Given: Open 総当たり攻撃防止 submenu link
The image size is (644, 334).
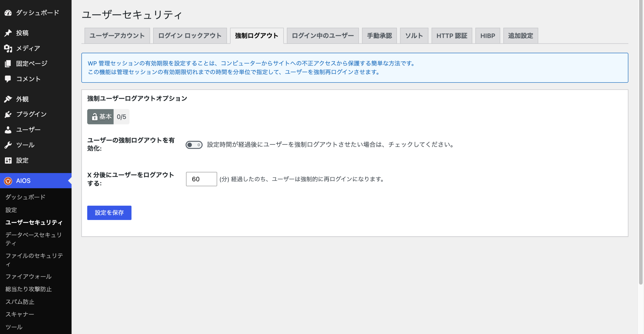Looking at the screenshot, I should (x=28, y=289).
